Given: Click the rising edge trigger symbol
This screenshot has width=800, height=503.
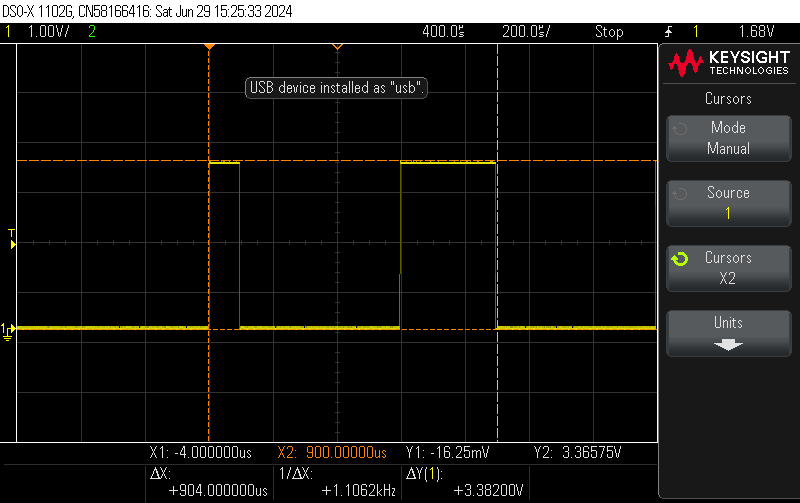Looking at the screenshot, I should 668,32.
